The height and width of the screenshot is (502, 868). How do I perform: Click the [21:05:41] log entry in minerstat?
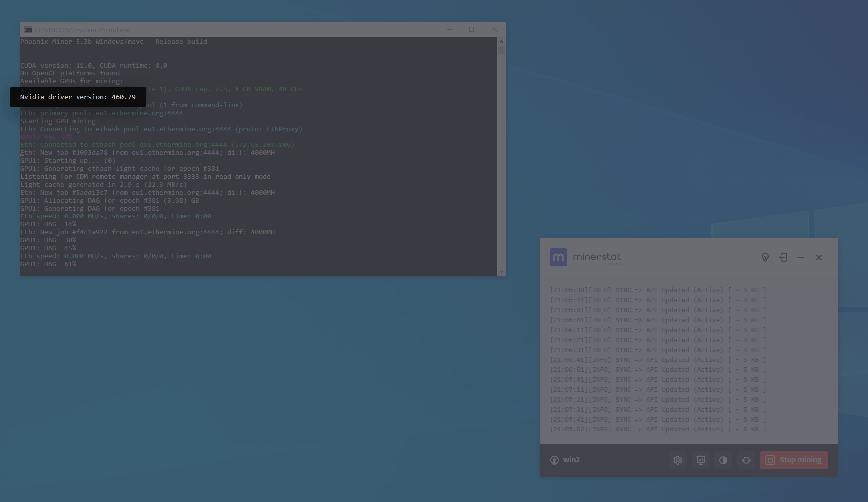click(x=658, y=300)
